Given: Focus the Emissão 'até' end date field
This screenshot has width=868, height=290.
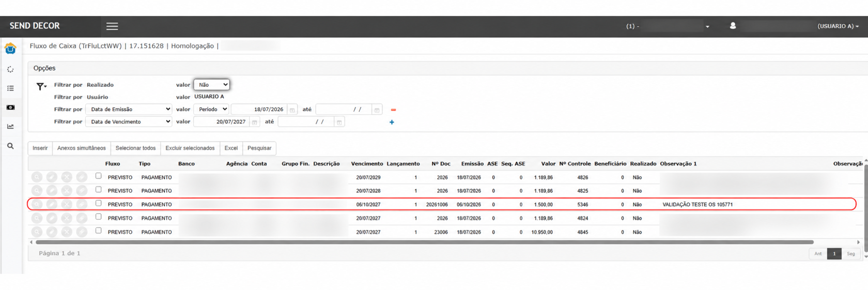Looking at the screenshot, I should (x=344, y=110).
